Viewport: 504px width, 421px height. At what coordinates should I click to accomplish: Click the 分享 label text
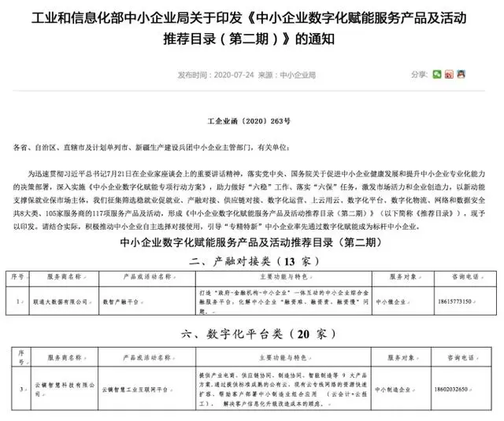[x=418, y=75]
